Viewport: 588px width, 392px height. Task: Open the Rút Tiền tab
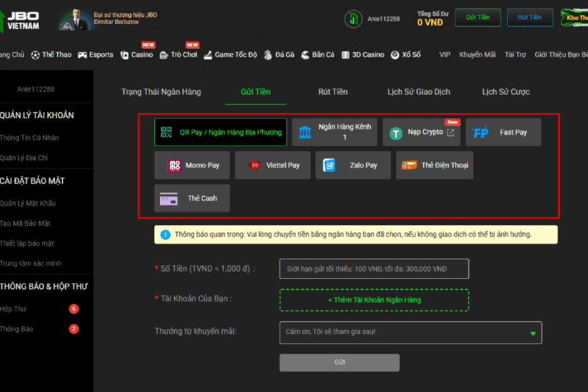(333, 92)
